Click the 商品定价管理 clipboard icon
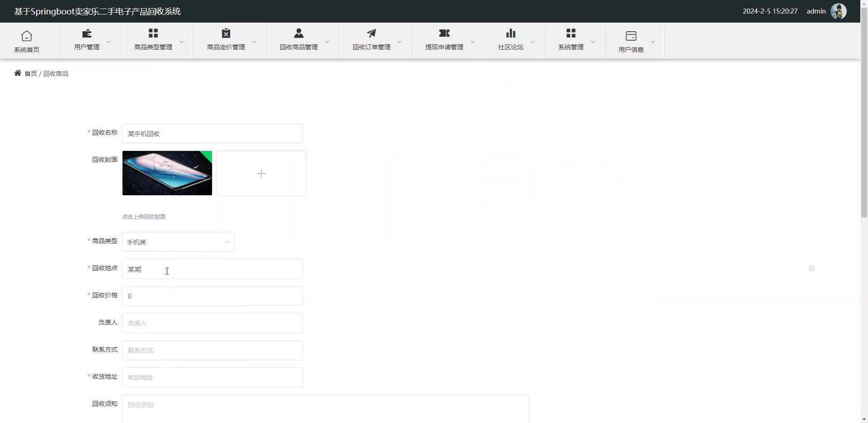The height and width of the screenshot is (423, 868). pyautogui.click(x=226, y=33)
